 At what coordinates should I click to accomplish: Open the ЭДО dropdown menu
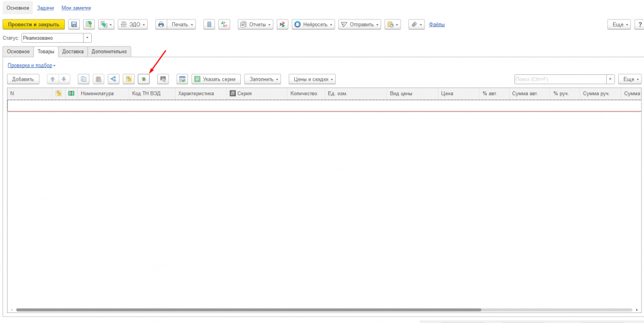133,25
